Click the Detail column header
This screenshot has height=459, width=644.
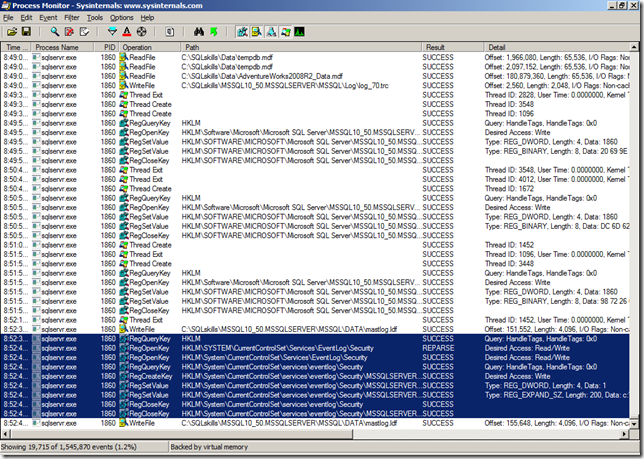pos(557,47)
